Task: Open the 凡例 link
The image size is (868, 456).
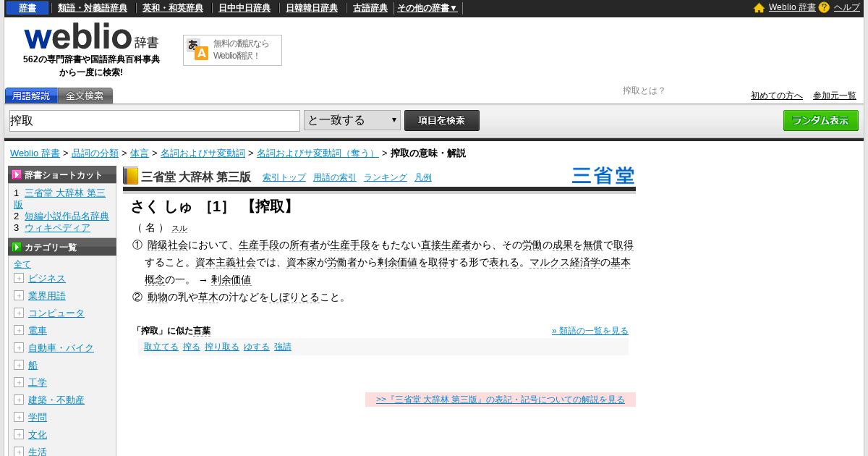Action: click(x=423, y=177)
